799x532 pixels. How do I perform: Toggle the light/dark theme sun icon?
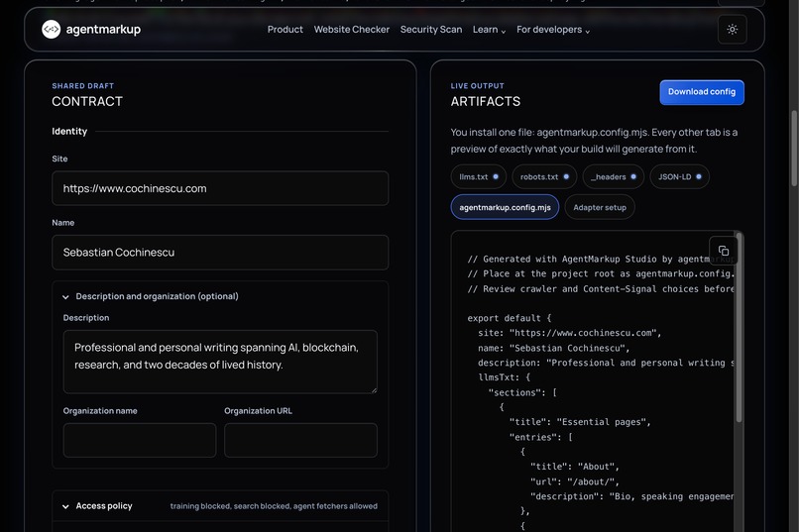[732, 30]
